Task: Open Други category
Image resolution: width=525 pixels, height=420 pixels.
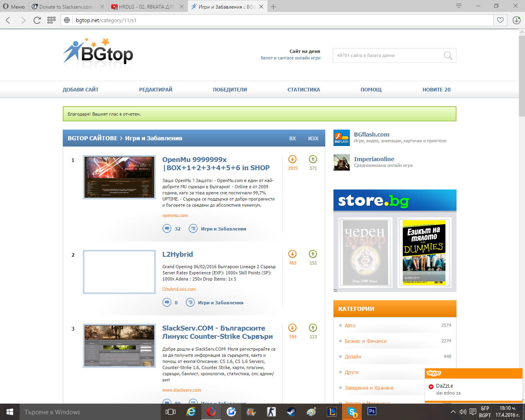Action: pos(352,372)
